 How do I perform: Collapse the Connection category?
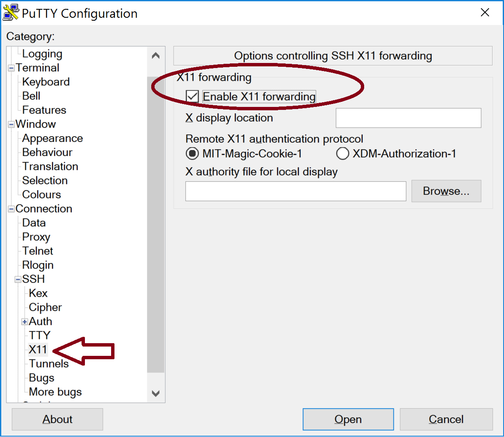11,209
